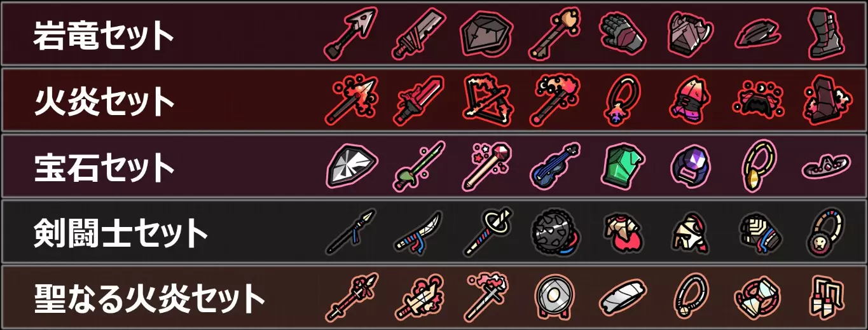Click the 岩竜セット gauntlet icon
The width and height of the screenshot is (868, 330).
[x=623, y=32]
